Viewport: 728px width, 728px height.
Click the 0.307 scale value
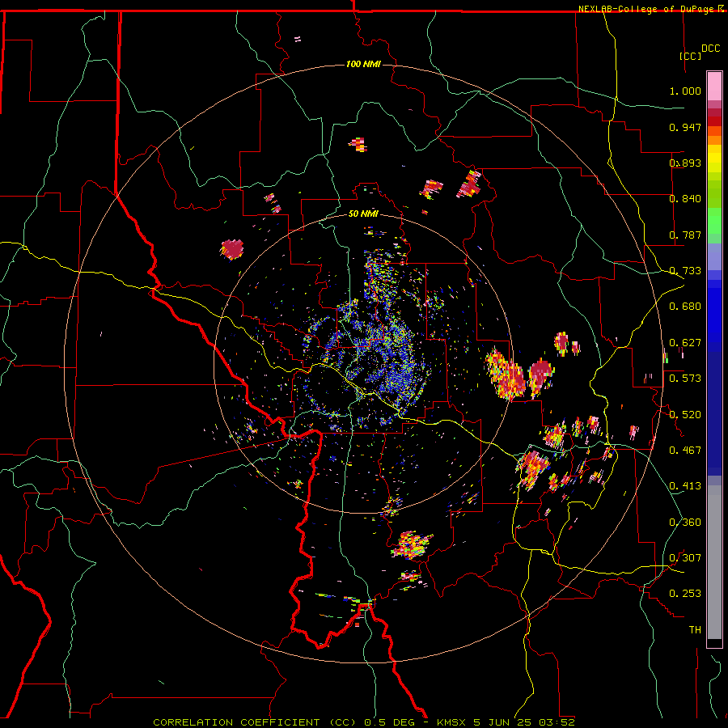[685, 558]
